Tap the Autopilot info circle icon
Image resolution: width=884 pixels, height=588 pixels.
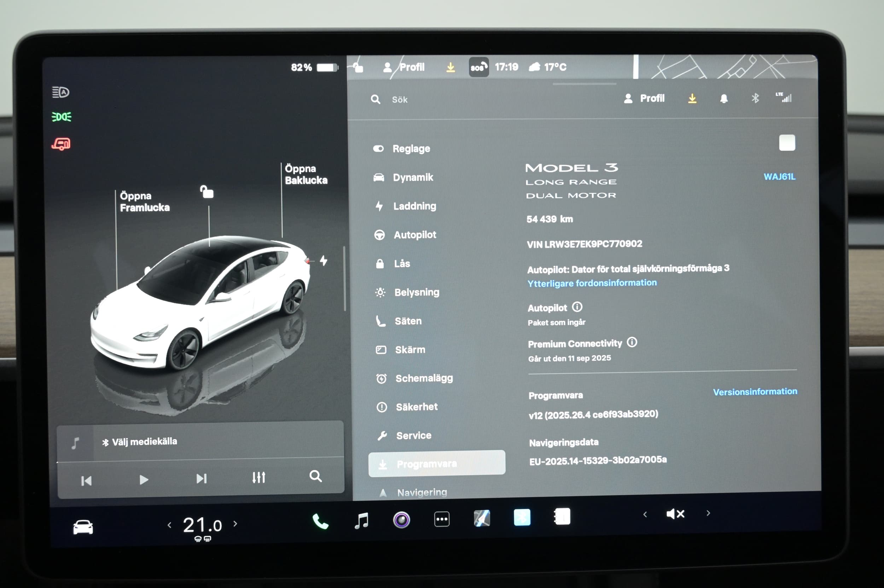click(577, 307)
